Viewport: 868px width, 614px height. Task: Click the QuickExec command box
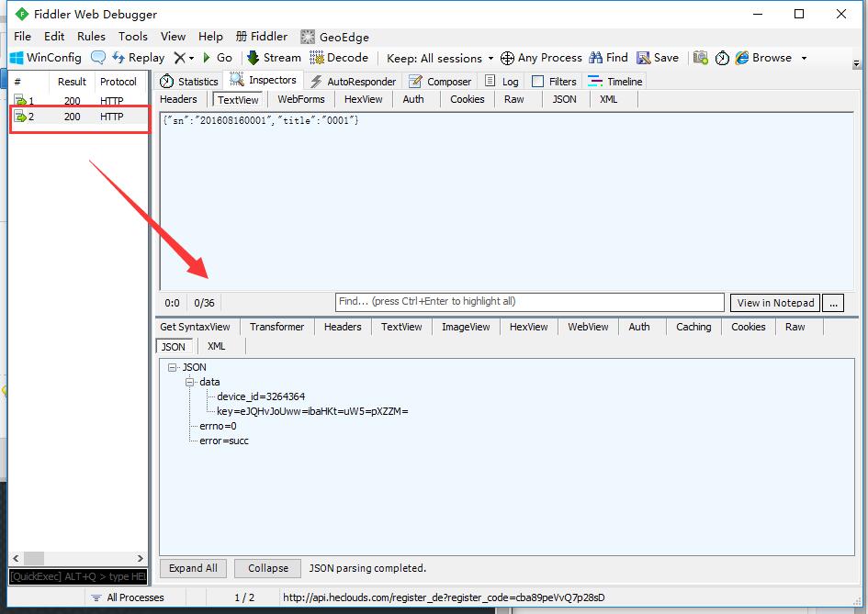pyautogui.click(x=78, y=576)
